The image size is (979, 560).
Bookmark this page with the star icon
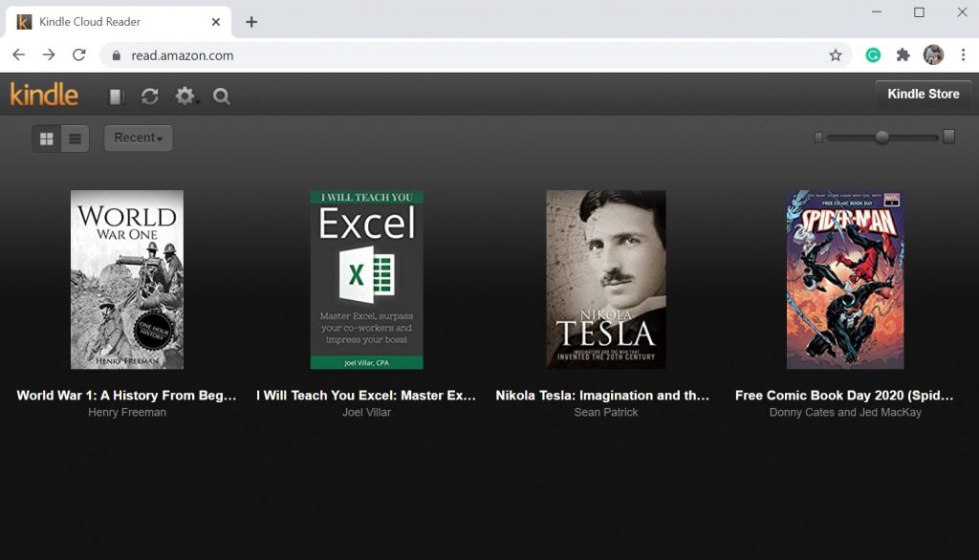pos(836,55)
